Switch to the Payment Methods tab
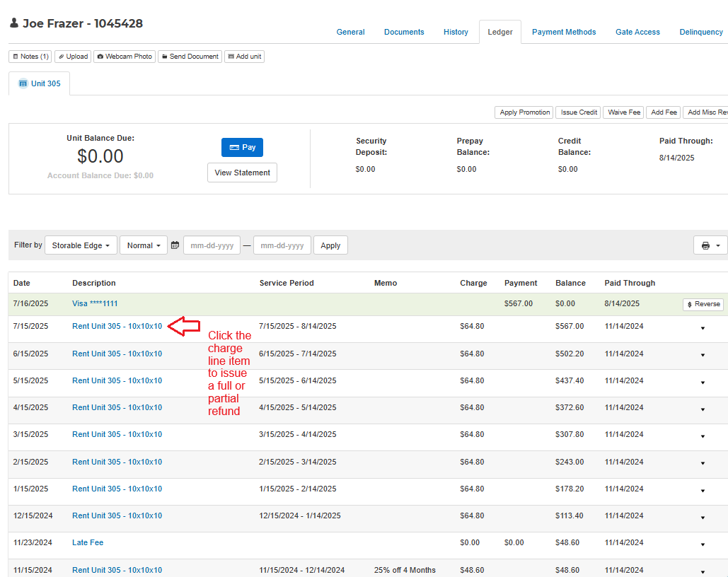Image resolution: width=728 pixels, height=577 pixels. click(564, 32)
